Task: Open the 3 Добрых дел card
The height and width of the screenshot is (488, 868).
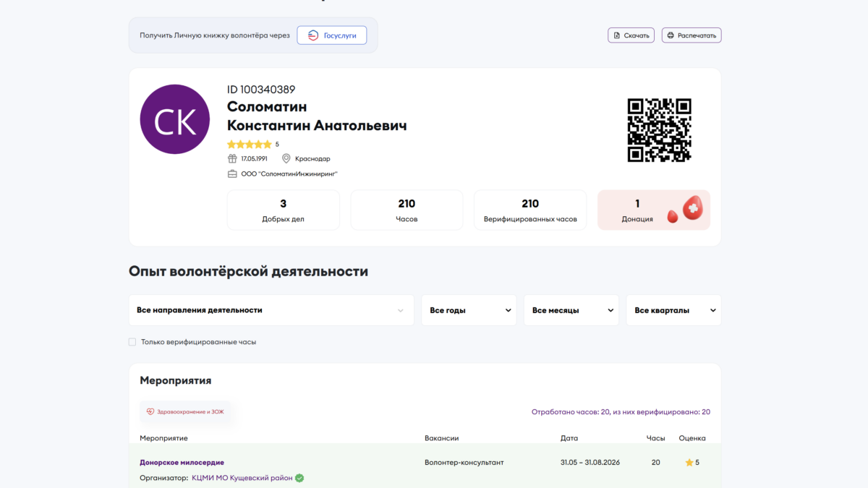Action: 284,210
